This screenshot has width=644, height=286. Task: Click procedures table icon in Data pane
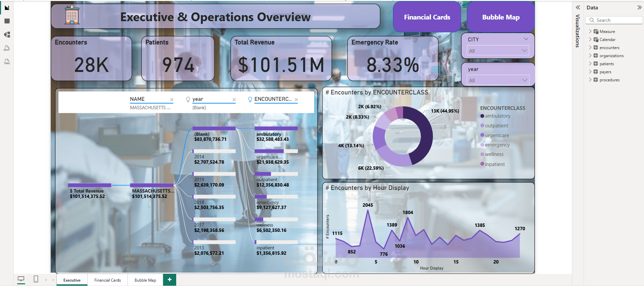pyautogui.click(x=596, y=80)
